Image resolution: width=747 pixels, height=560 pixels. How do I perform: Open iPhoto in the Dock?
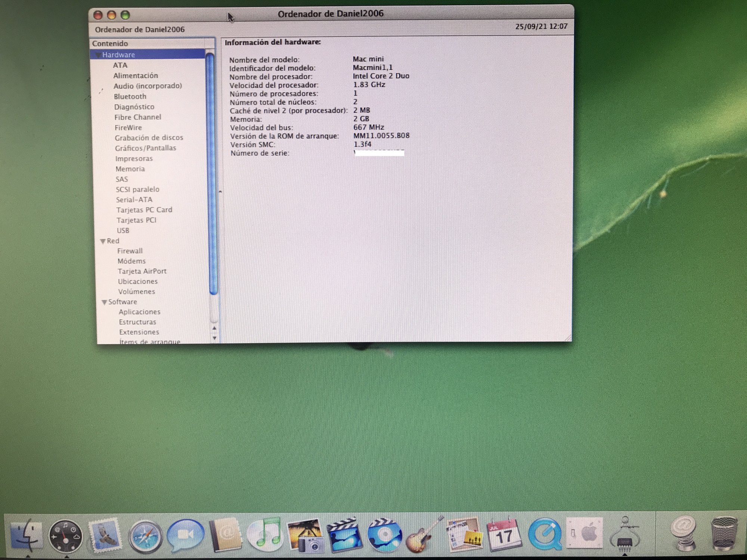pos(306,536)
